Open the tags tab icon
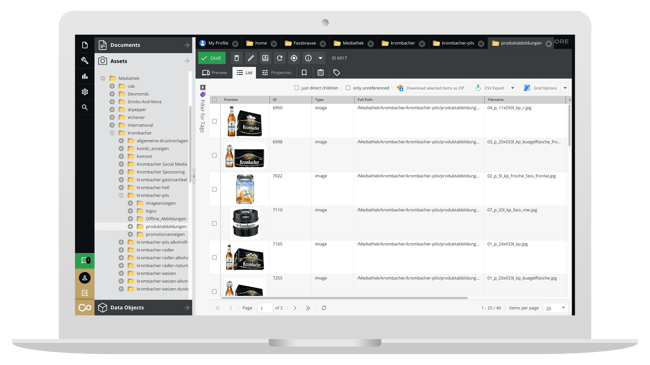 click(x=337, y=73)
